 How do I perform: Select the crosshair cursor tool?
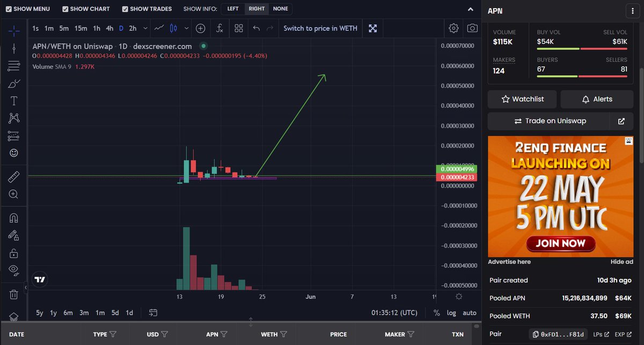[x=14, y=31]
